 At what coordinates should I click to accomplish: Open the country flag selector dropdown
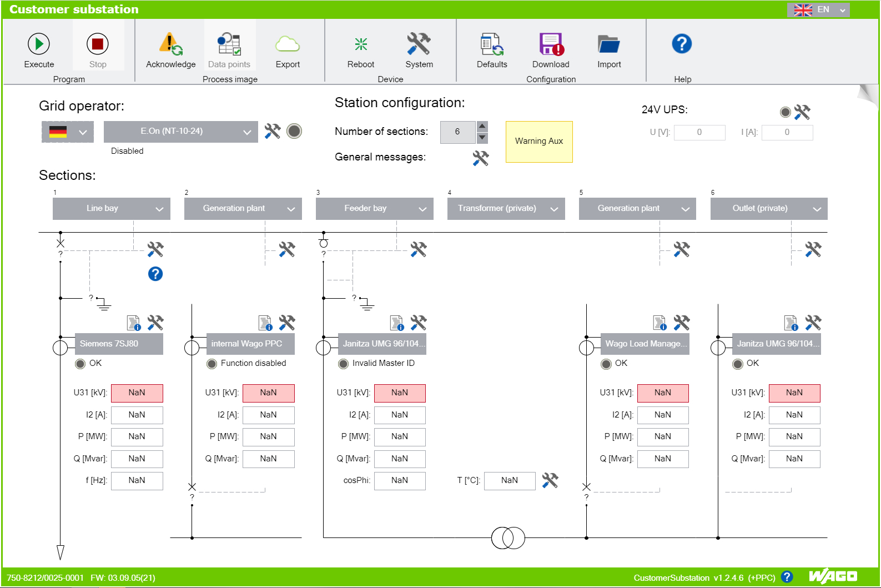point(67,132)
